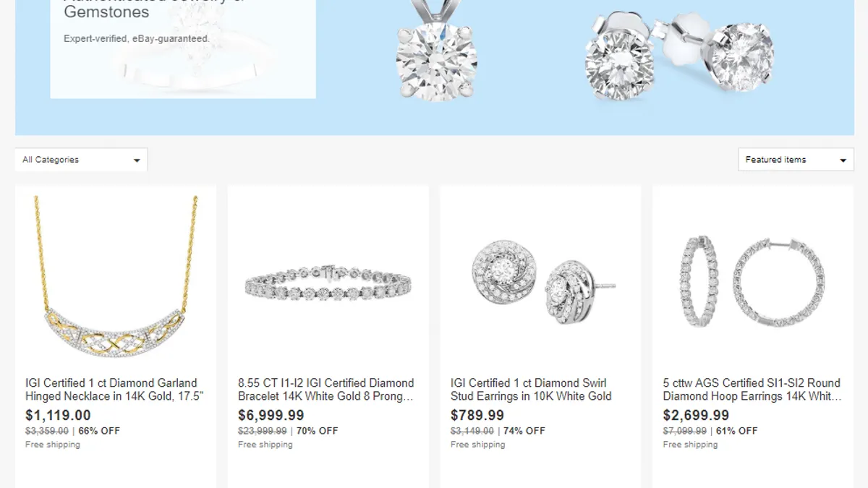Open the 8.55 CT Diamond Bracelet listing link
This screenshot has width=868, height=488.
(326, 390)
